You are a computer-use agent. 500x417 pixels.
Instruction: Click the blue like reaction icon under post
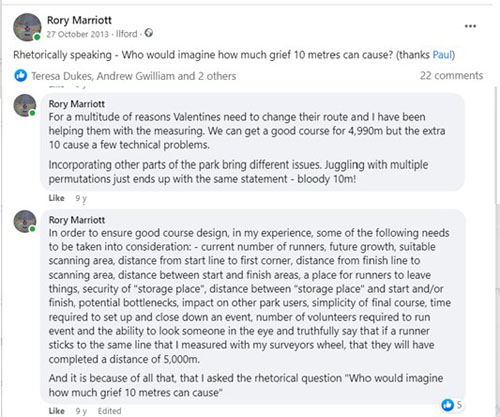[x=21, y=76]
